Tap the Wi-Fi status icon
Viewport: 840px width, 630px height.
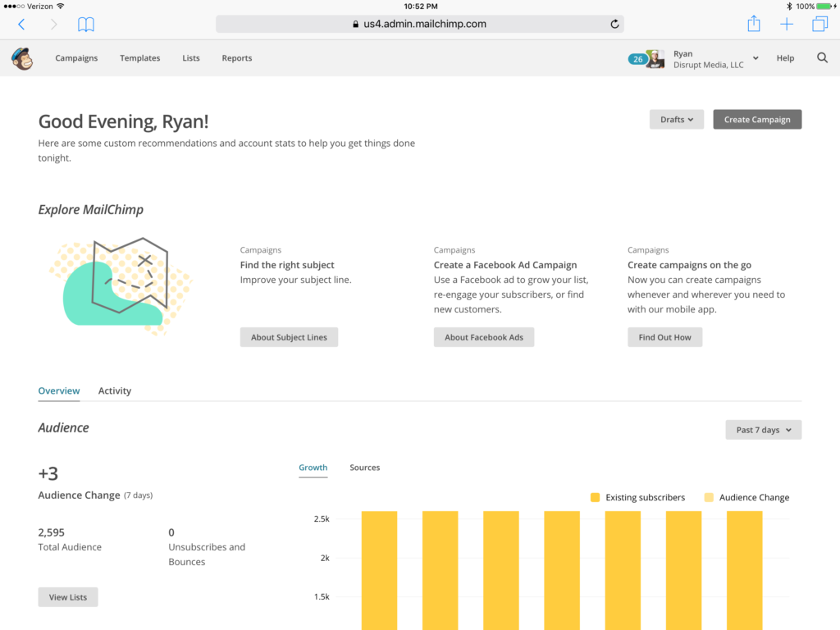60,7
